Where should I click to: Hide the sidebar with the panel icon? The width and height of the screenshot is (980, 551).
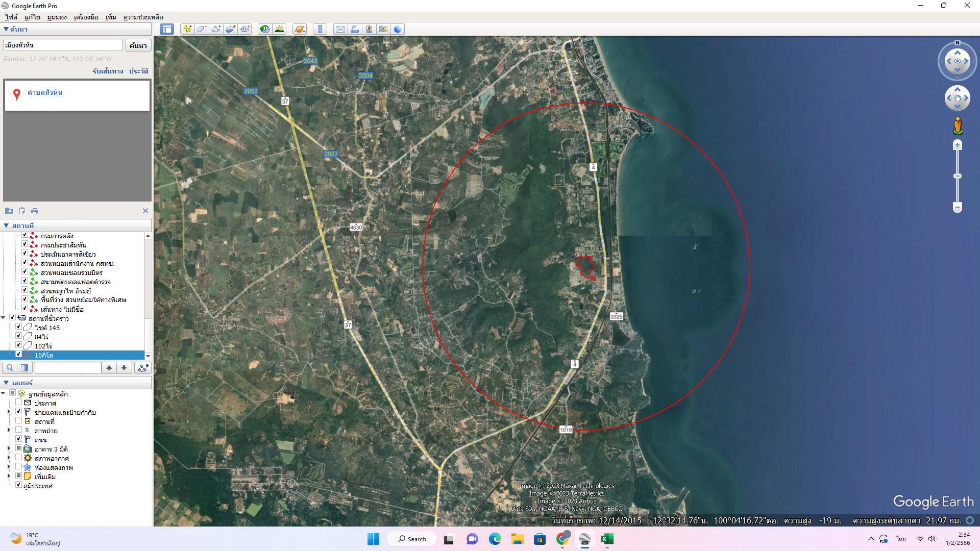[x=166, y=29]
